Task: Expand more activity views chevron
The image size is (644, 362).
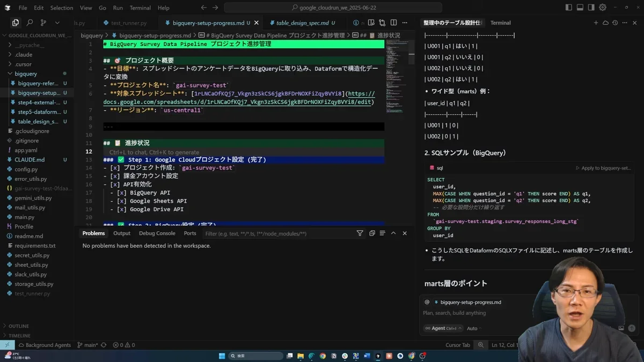Action: click(57, 23)
